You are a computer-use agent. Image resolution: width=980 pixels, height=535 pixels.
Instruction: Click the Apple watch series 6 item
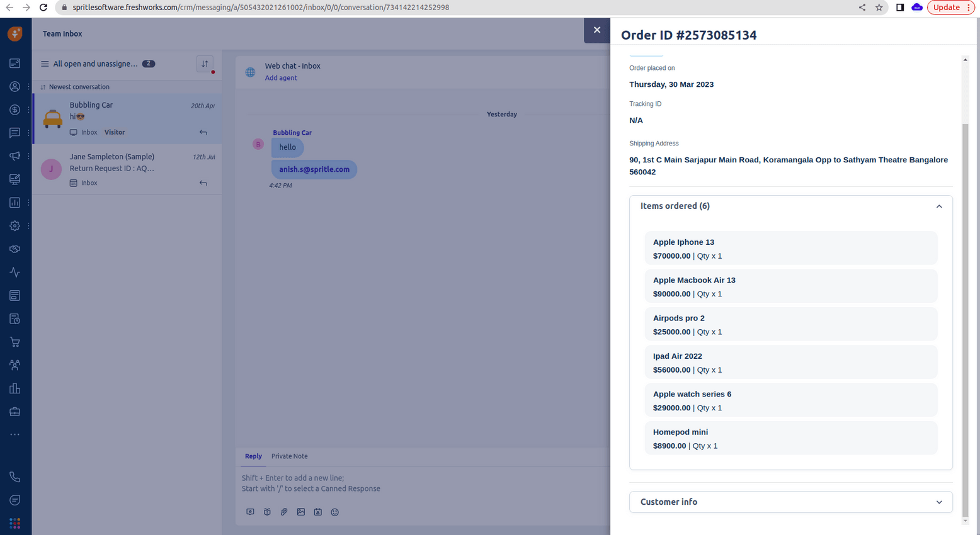(790, 400)
